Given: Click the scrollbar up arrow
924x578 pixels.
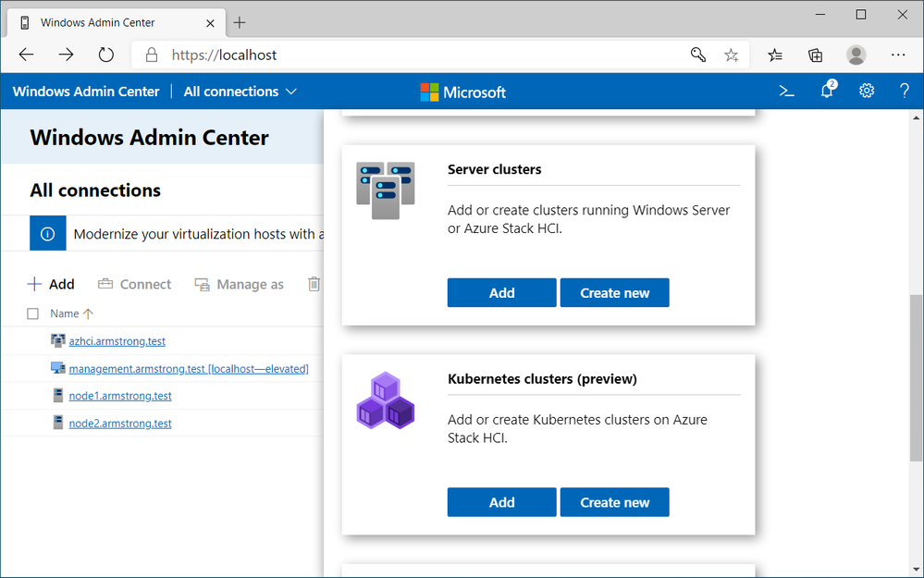Looking at the screenshot, I should [917, 117].
